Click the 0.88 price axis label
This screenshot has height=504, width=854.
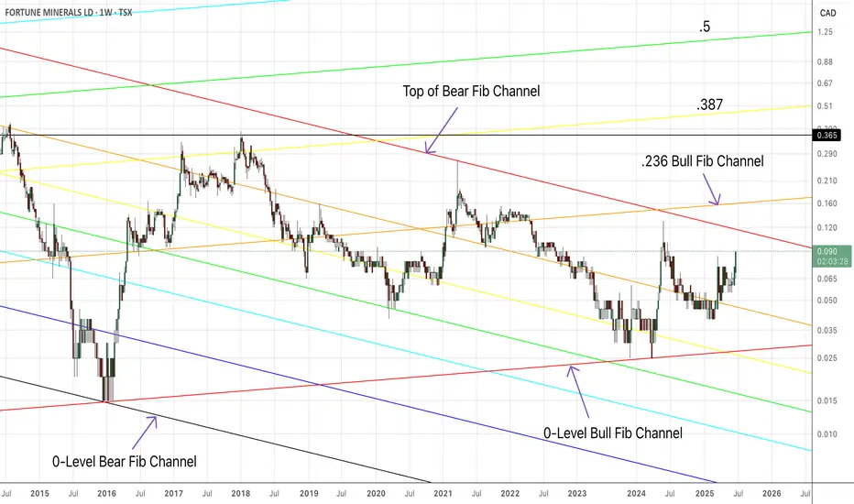click(825, 62)
